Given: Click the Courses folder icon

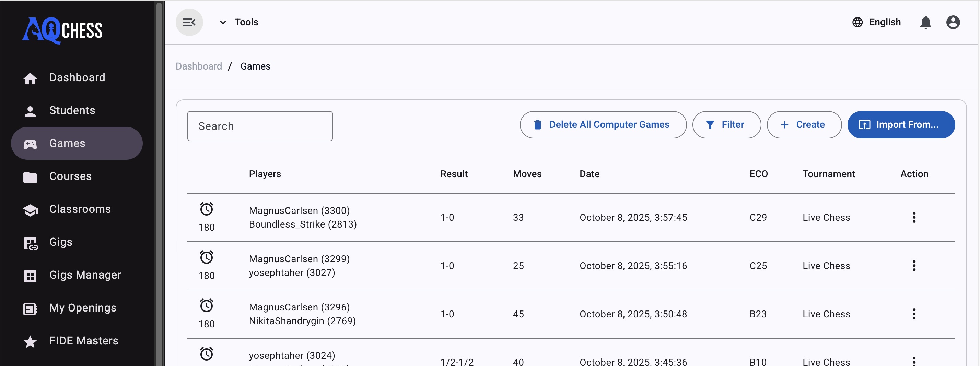Looking at the screenshot, I should coord(31,176).
